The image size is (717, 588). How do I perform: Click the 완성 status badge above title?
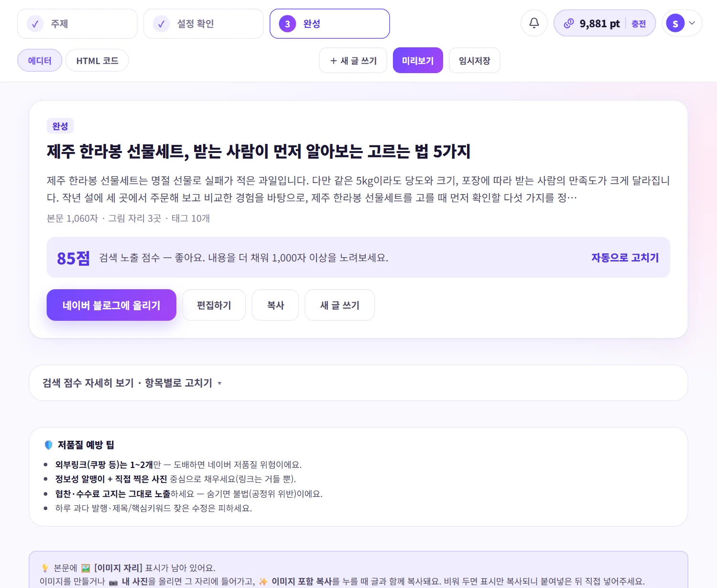pyautogui.click(x=60, y=126)
